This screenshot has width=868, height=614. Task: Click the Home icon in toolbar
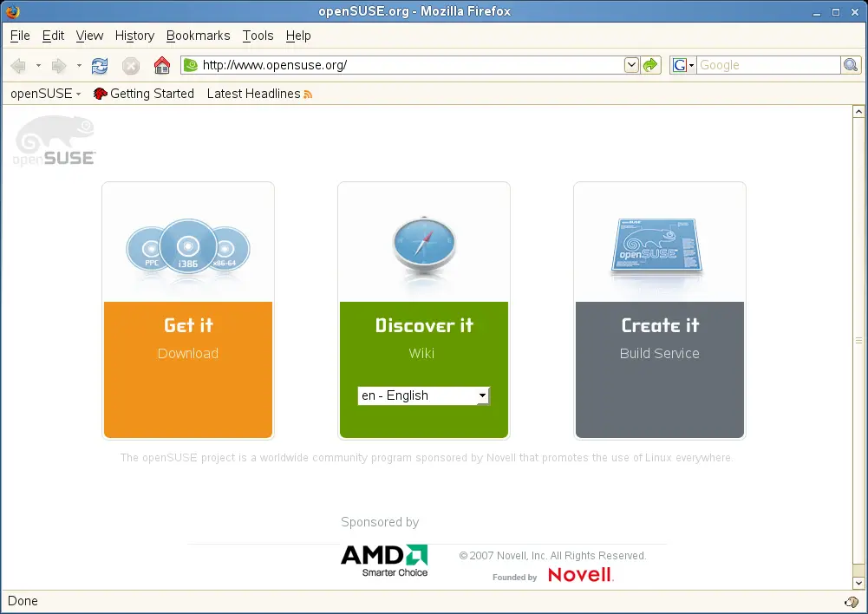click(161, 66)
